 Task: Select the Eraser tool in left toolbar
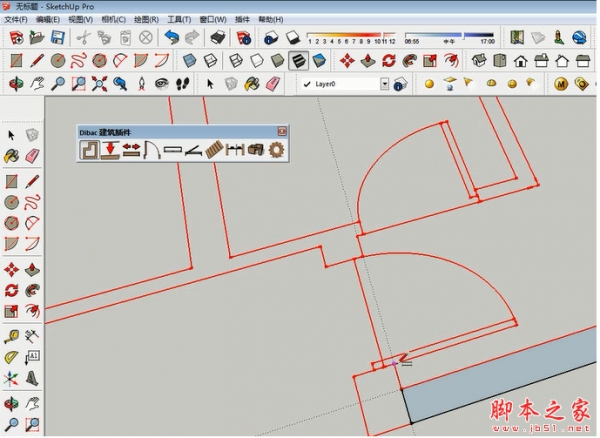click(x=33, y=157)
